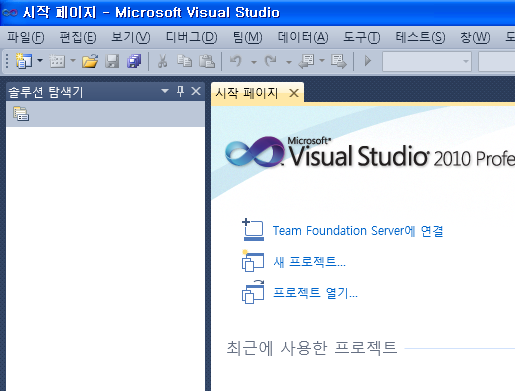Open the New Project icon dropdown arrow
The width and height of the screenshot is (515, 391).
click(40, 61)
